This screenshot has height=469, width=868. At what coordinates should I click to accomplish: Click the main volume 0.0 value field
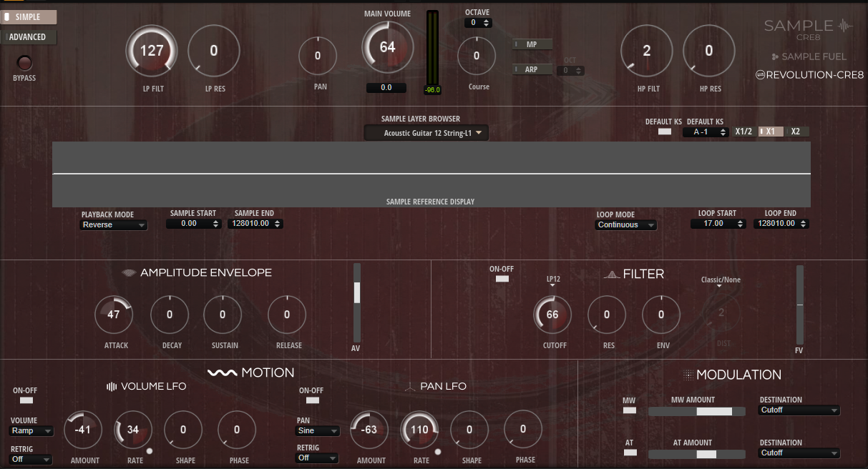386,88
